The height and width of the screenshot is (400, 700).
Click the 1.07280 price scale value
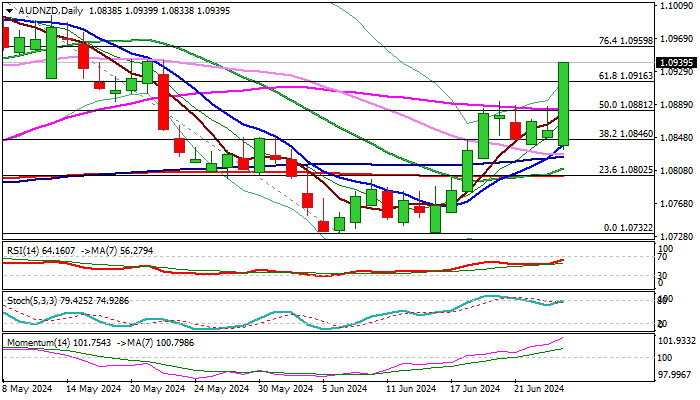[676, 236]
